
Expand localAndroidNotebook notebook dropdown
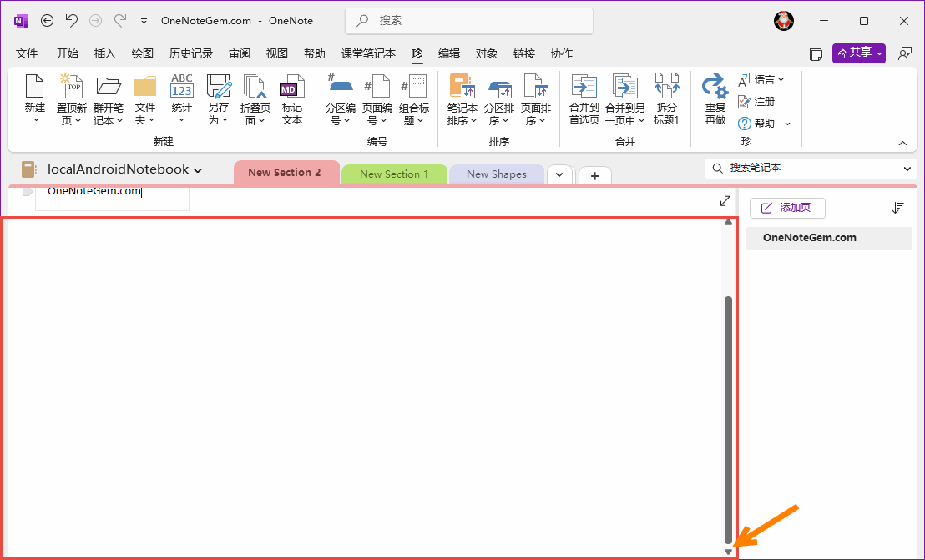pyautogui.click(x=198, y=170)
